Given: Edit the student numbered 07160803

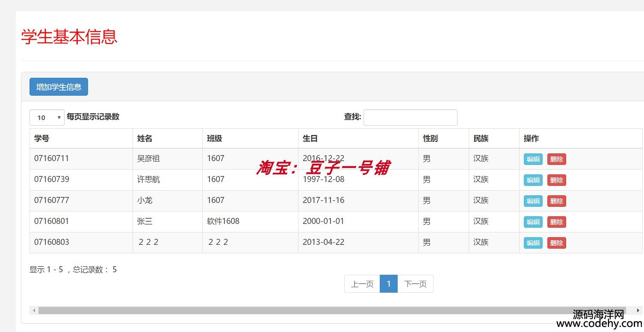Looking at the screenshot, I should coord(533,243).
